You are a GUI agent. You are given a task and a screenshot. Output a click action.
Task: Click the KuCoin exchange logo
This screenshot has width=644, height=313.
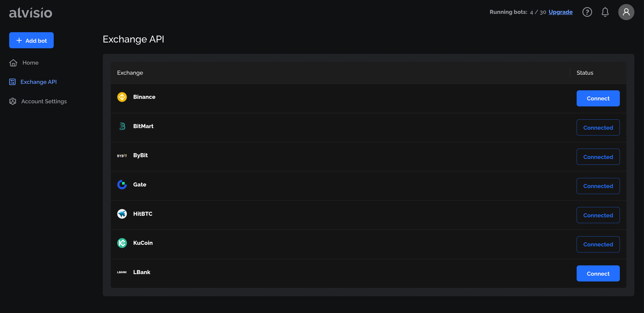pyautogui.click(x=122, y=243)
